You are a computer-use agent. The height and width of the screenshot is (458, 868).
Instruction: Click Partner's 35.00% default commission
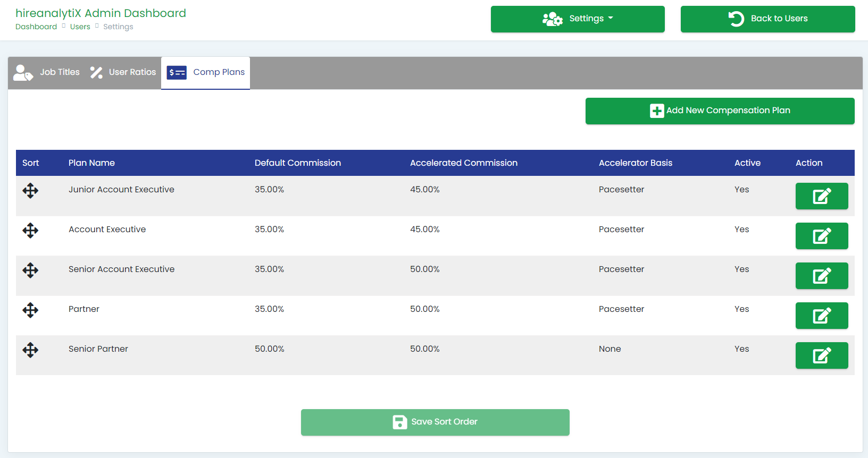(x=270, y=309)
